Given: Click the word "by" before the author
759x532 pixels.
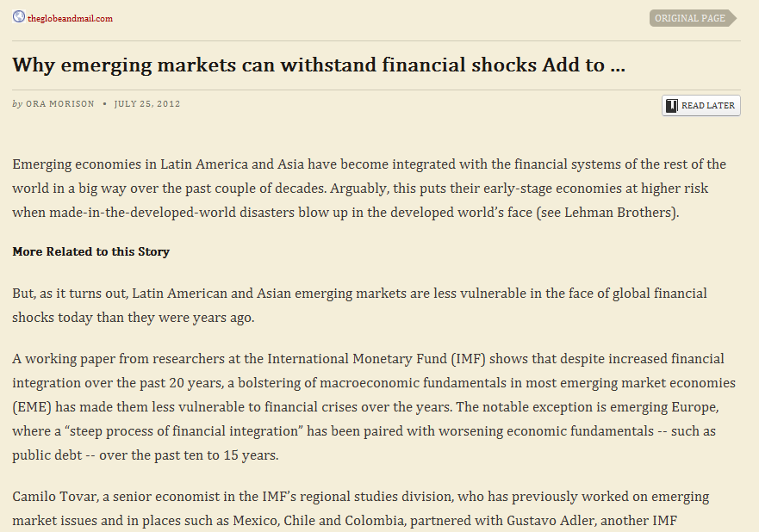Looking at the screenshot, I should pyautogui.click(x=17, y=104).
